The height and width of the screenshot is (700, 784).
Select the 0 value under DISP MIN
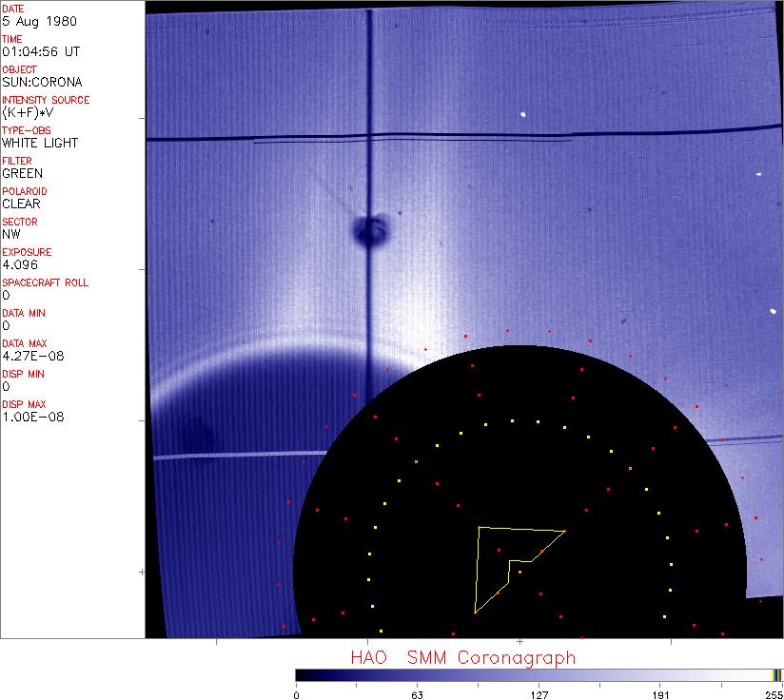click(6, 387)
